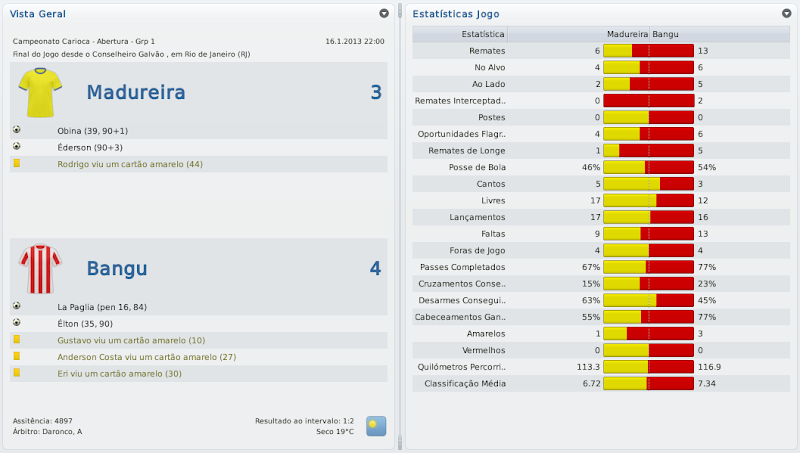Click the yellow card icon beside Rodrigo

[x=17, y=164]
